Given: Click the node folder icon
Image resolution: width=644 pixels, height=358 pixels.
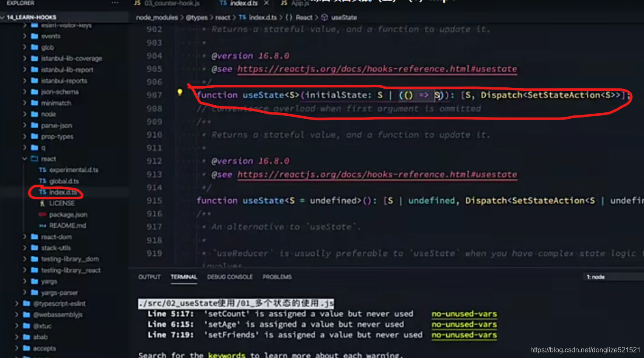Looking at the screenshot, I should point(34,114).
